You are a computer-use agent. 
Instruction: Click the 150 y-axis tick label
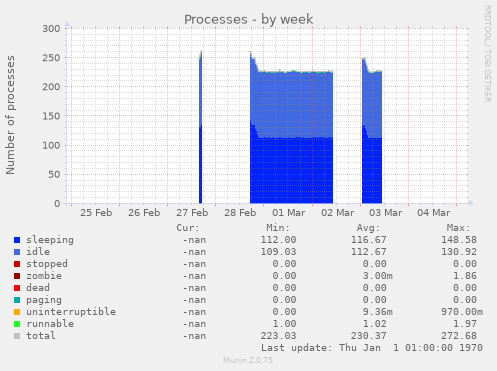(x=51, y=116)
